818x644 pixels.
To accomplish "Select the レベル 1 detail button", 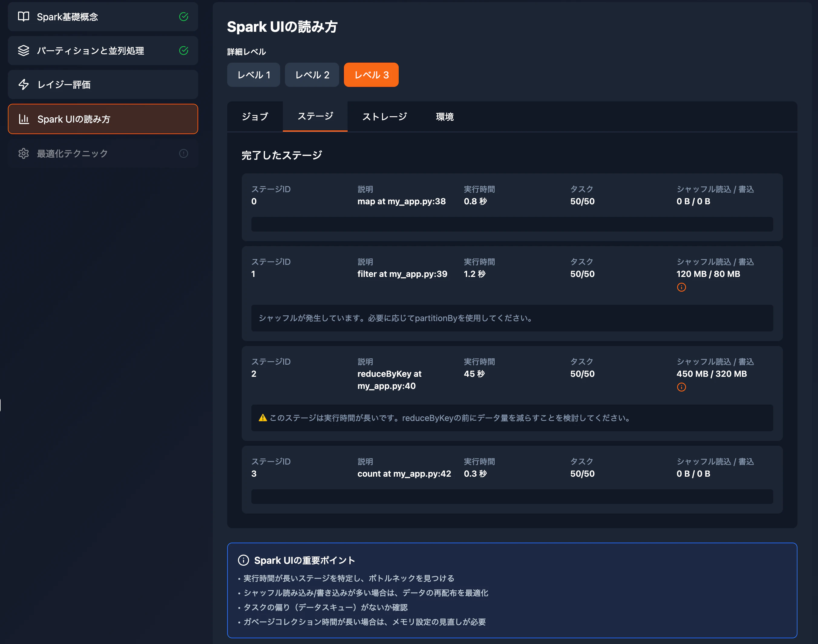I will pyautogui.click(x=253, y=75).
